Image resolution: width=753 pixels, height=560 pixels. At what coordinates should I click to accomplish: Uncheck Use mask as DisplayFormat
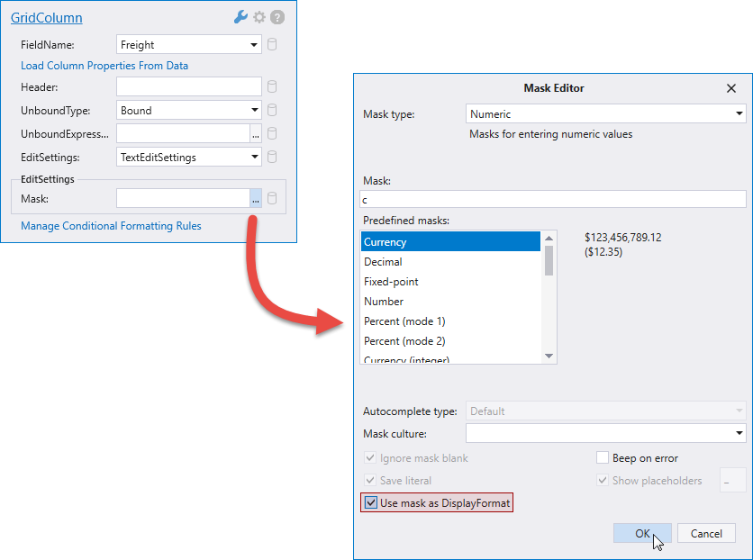371,503
